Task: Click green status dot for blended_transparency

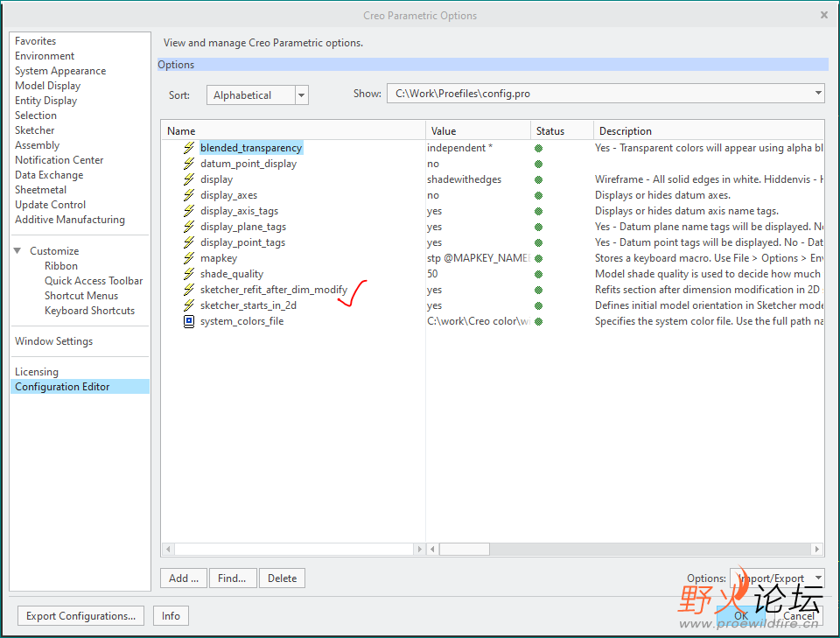Action: coord(538,149)
